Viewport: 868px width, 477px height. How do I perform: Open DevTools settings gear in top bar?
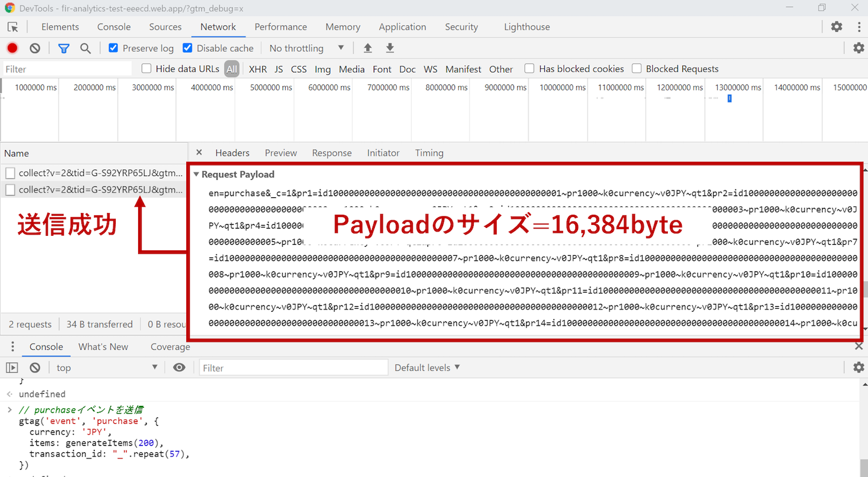[837, 27]
